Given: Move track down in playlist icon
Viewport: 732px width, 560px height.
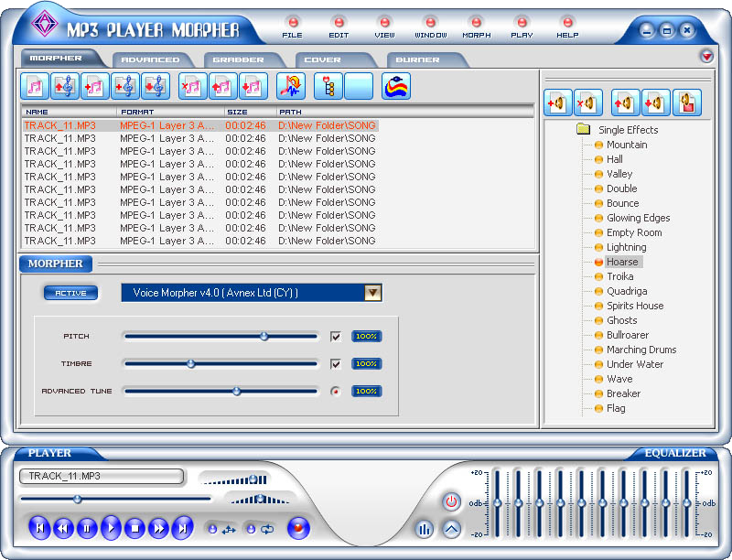Looking at the screenshot, I should (x=253, y=86).
